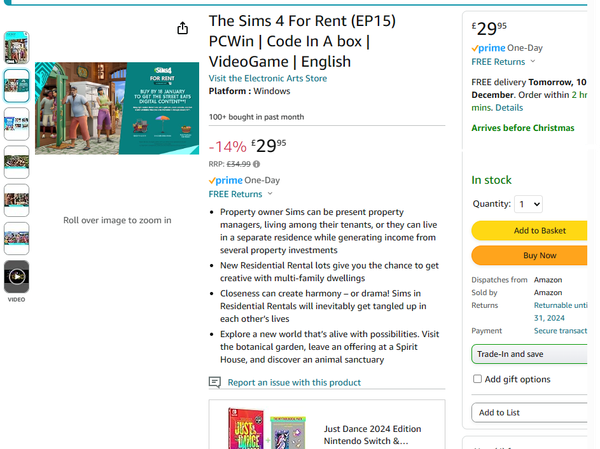This screenshot has width=600, height=449.
Task: Click the report issue speech bubble icon
Action: (x=214, y=382)
